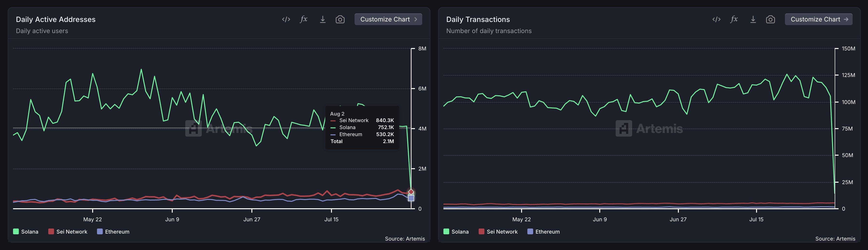The width and height of the screenshot is (868, 250).
Task: Click the Ethereum square marker at chart end
Action: pyautogui.click(x=411, y=198)
